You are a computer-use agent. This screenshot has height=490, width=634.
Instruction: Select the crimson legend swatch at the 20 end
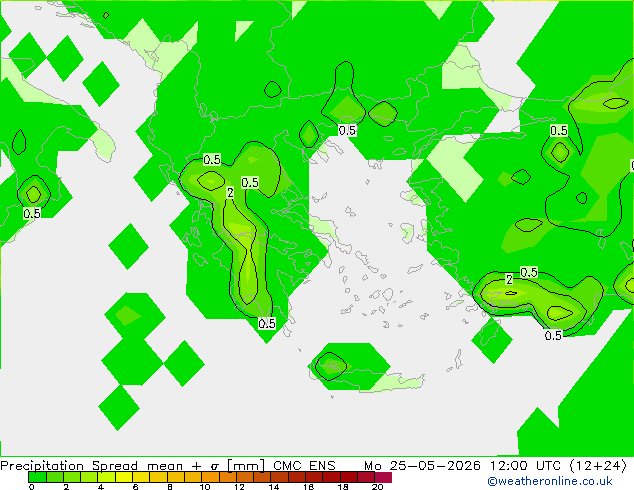pyautogui.click(x=383, y=477)
